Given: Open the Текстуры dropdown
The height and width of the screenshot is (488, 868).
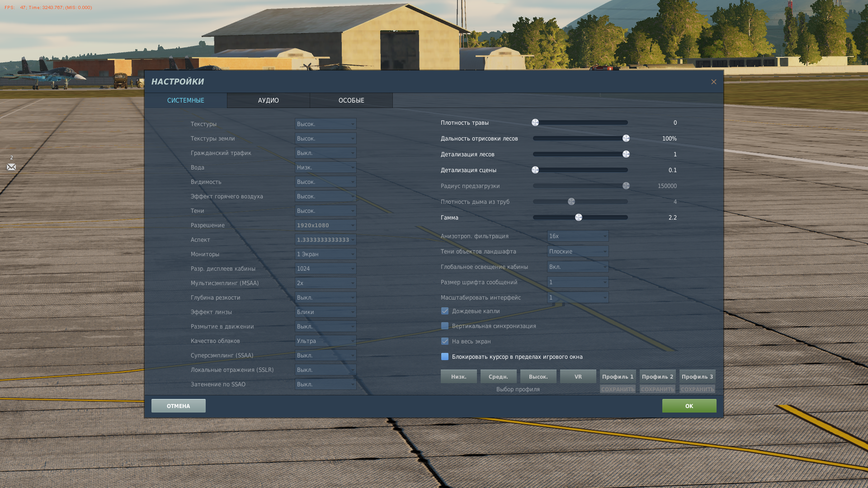Looking at the screenshot, I should coord(325,124).
